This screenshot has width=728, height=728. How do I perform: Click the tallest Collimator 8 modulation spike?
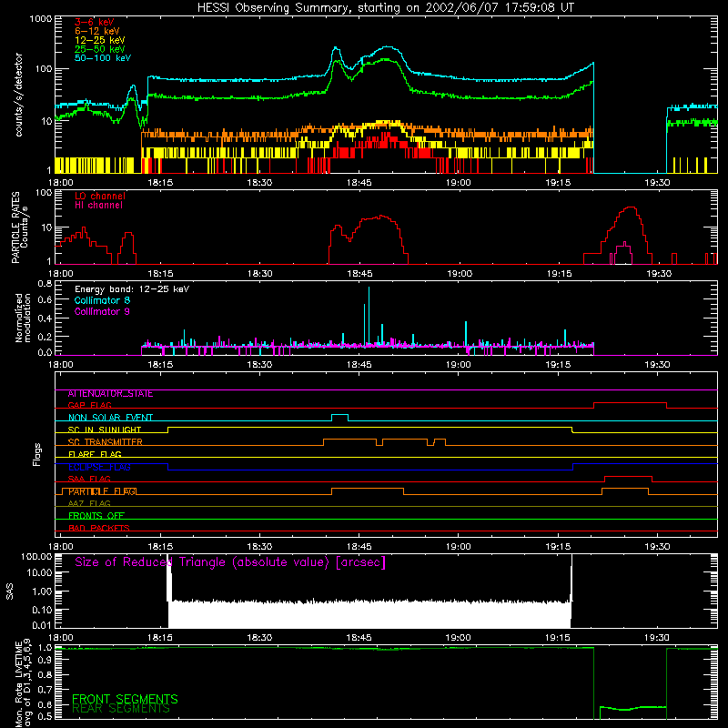pos(369,316)
